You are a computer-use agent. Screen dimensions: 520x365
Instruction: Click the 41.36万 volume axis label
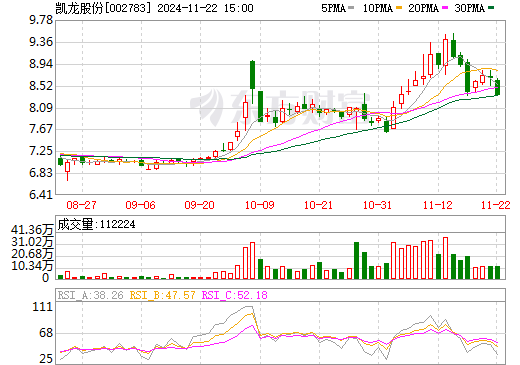pyautogui.click(x=32, y=230)
